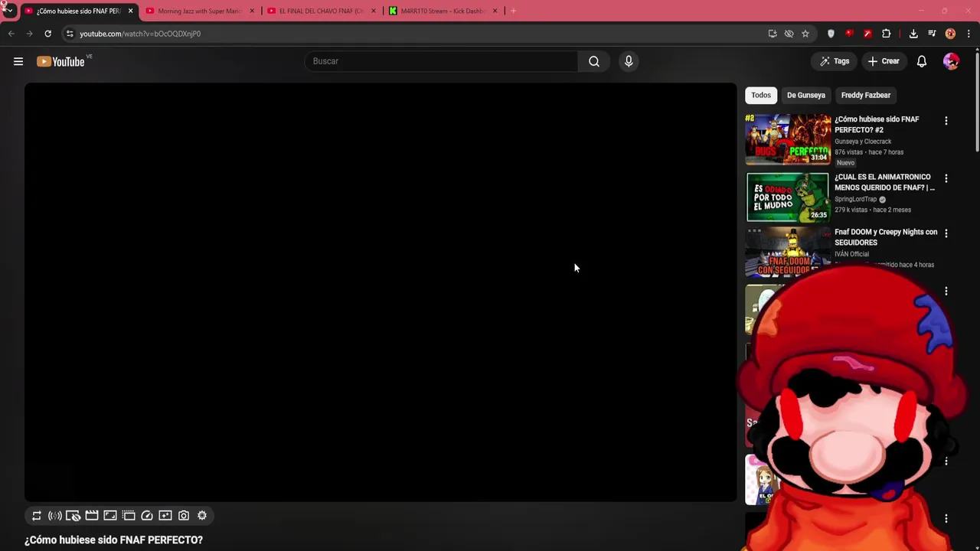Click the cinema clapperboard icon below the player
The image size is (980, 551).
click(92, 516)
